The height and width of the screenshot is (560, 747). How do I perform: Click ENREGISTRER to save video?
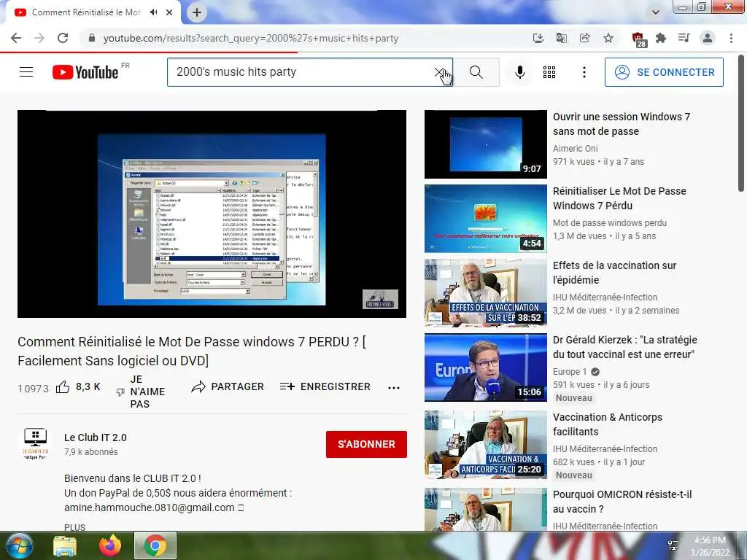[x=325, y=386]
